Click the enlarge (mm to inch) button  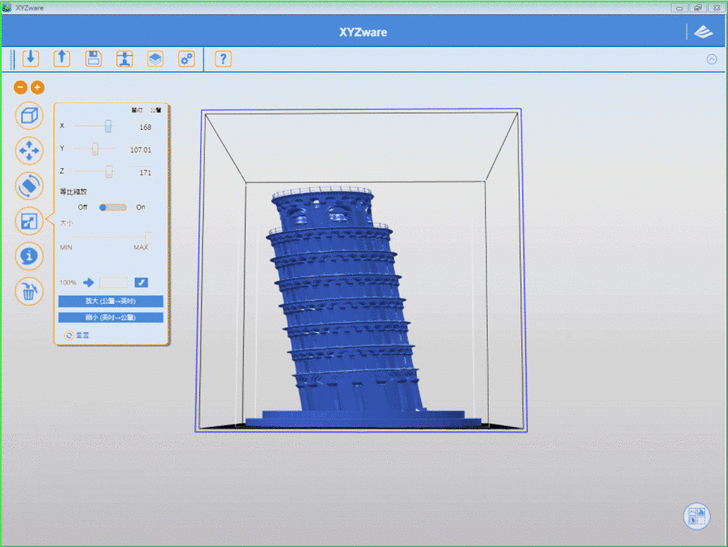pyautogui.click(x=111, y=301)
